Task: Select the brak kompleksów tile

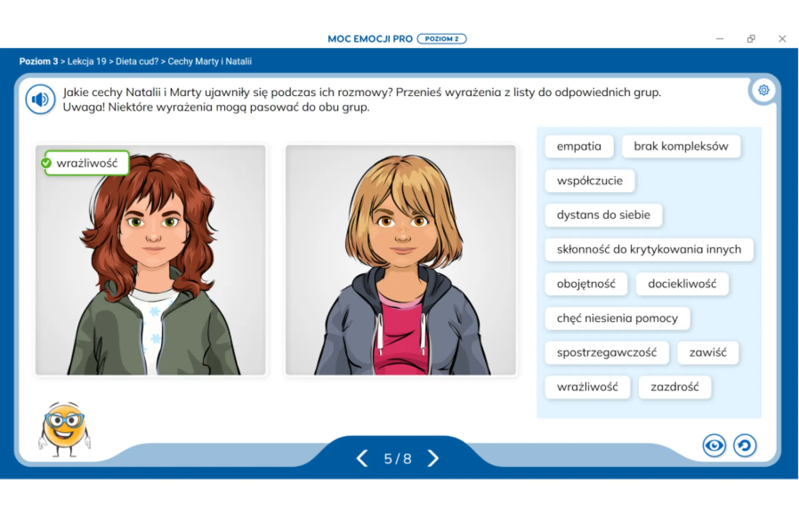Action: click(681, 146)
